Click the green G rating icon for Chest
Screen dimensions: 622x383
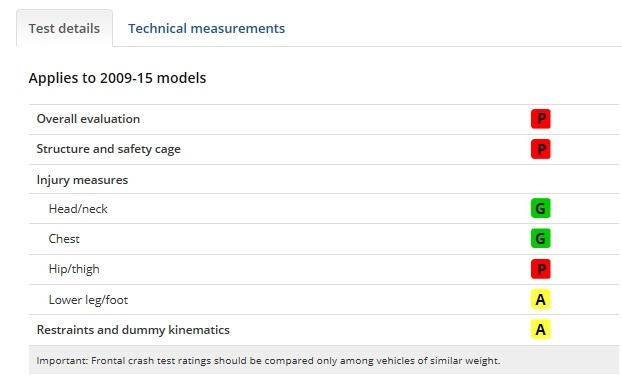pos(541,238)
